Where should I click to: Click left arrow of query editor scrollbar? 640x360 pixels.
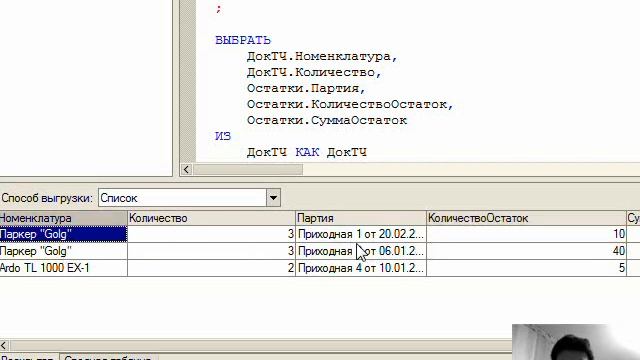[187, 169]
